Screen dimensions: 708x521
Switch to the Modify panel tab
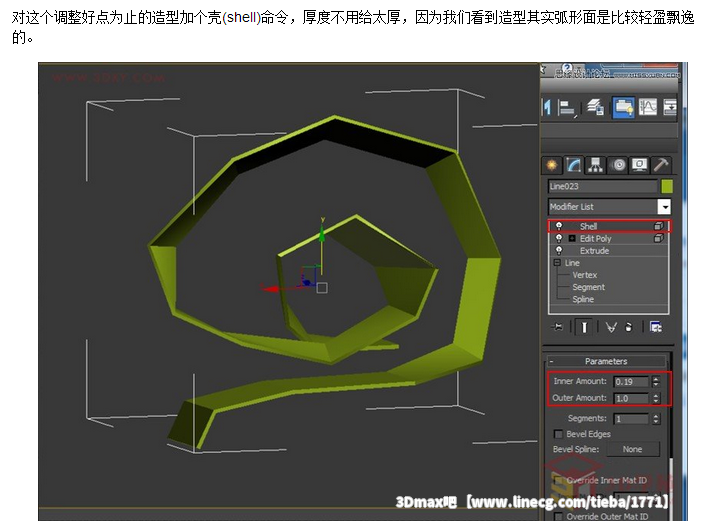click(x=573, y=165)
